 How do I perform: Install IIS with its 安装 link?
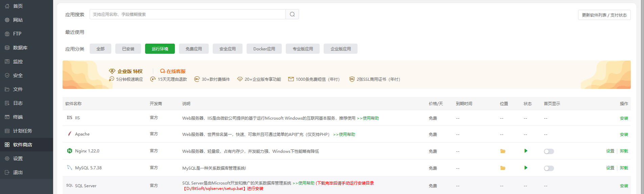point(624,118)
